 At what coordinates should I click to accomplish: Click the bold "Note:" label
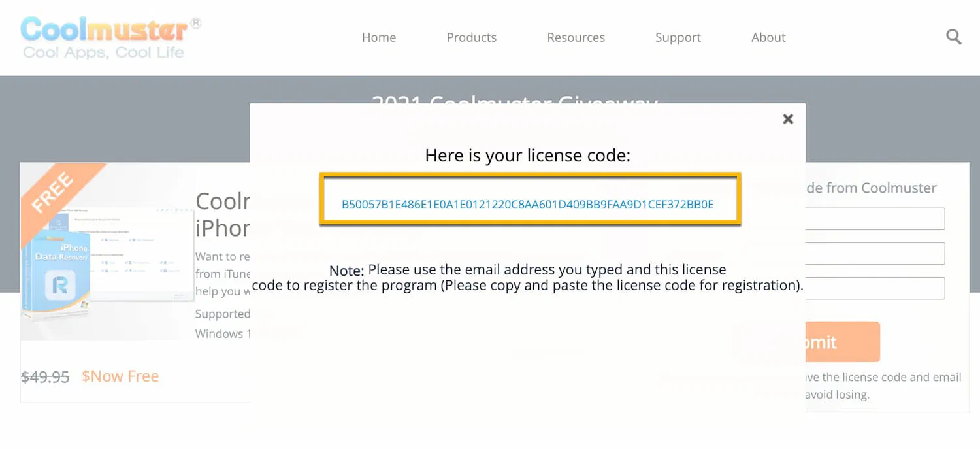tap(346, 271)
